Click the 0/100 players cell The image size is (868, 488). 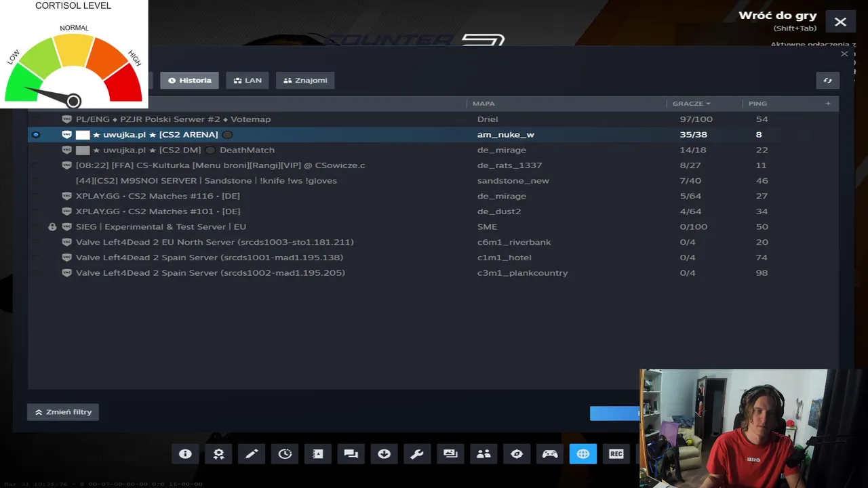coord(693,227)
